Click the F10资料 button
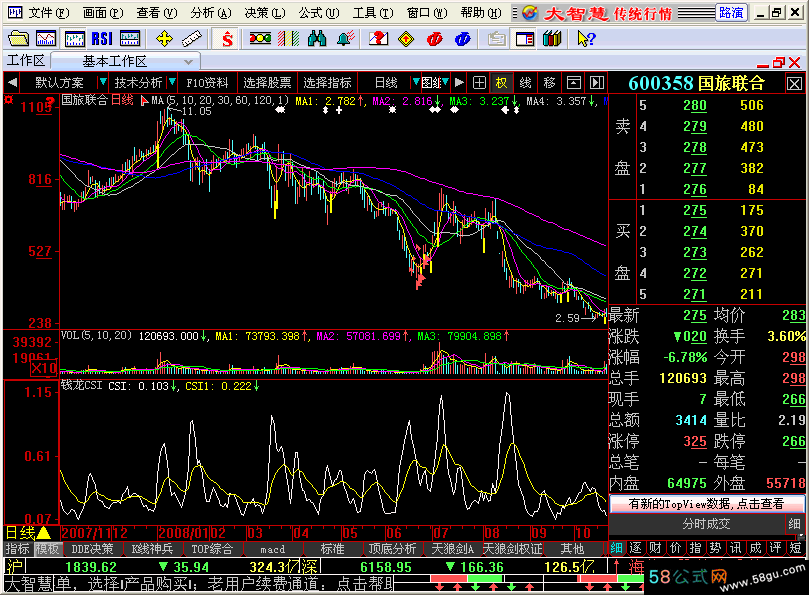The width and height of the screenshot is (809, 595). point(207,83)
